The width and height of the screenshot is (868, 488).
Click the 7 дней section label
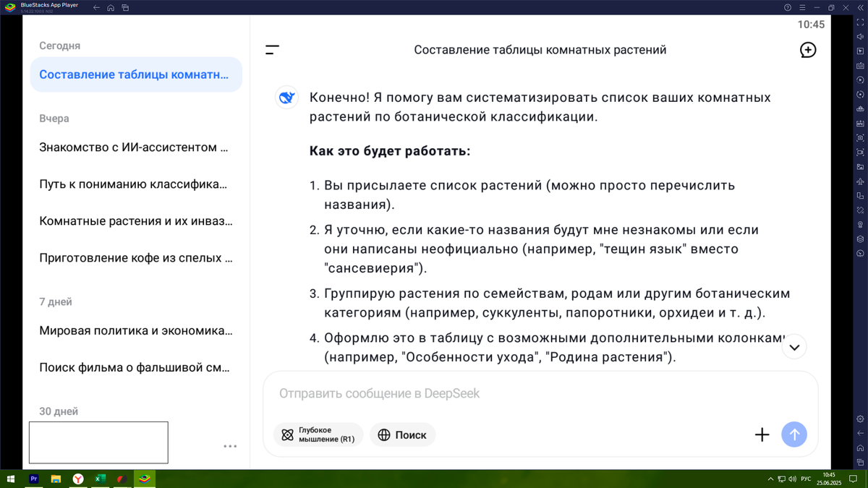pyautogui.click(x=56, y=302)
